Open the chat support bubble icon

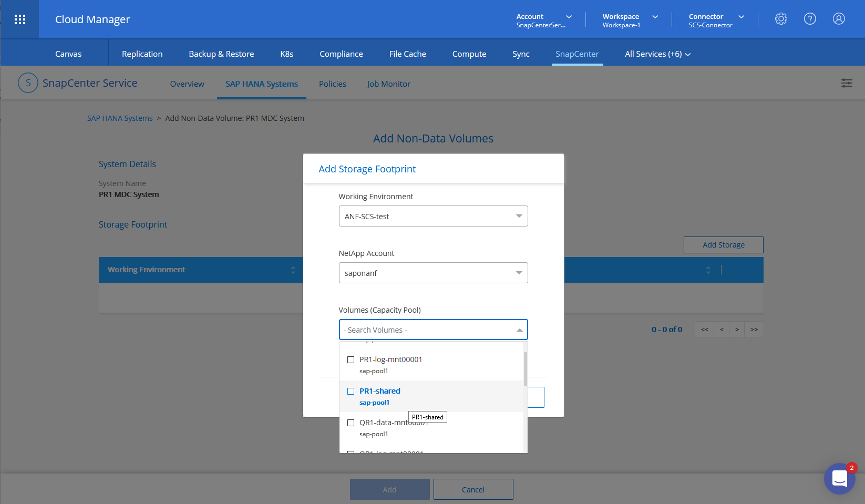tap(839, 479)
